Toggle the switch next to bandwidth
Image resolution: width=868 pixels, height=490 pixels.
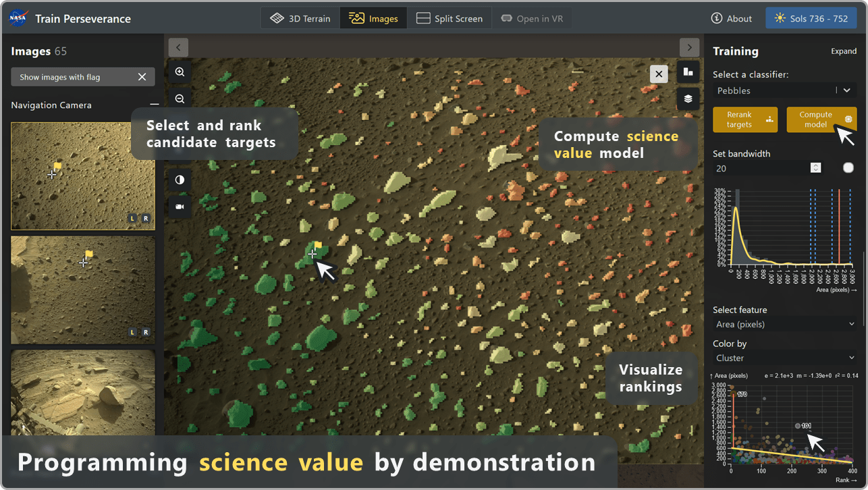point(848,168)
